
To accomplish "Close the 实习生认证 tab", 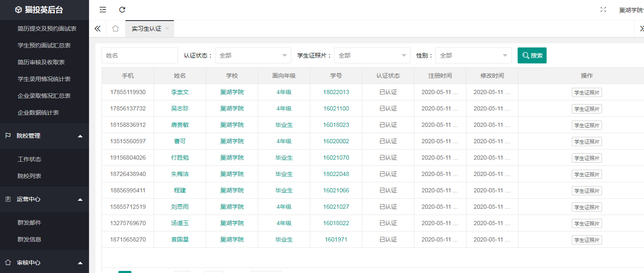I will 167,29.
